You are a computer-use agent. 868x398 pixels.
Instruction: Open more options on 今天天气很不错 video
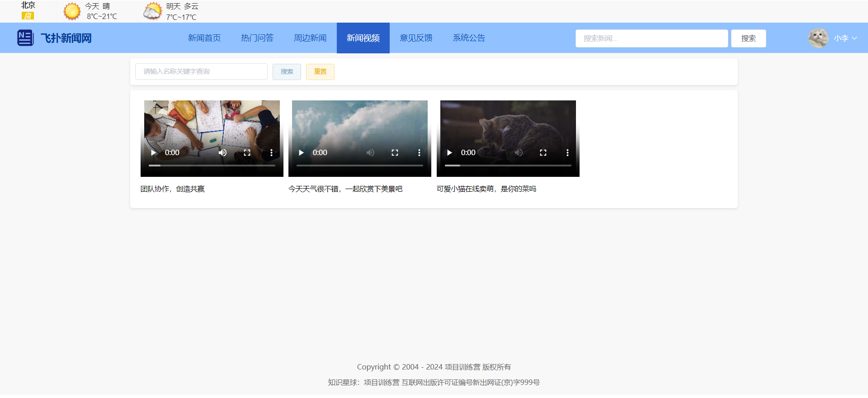point(420,153)
